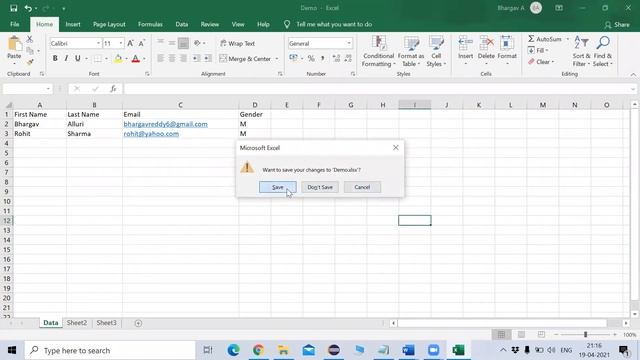
Task: Open Conditional Formatting
Action: [x=378, y=51]
